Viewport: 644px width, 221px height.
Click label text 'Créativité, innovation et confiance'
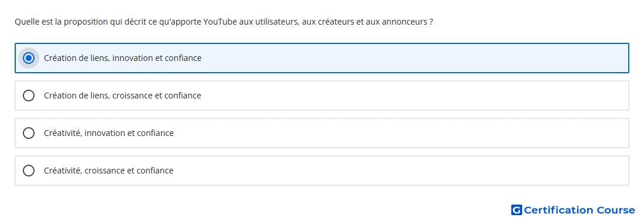point(109,133)
